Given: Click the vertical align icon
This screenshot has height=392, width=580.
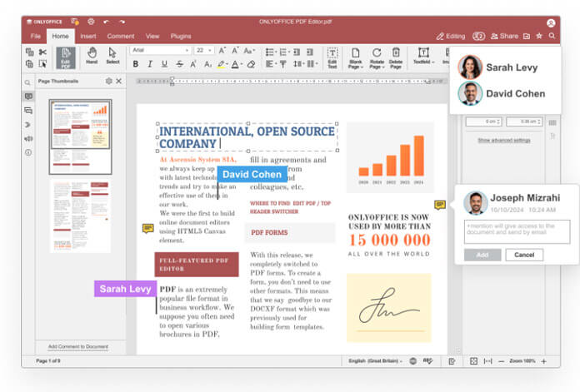Looking at the screenshot, I should (283, 64).
